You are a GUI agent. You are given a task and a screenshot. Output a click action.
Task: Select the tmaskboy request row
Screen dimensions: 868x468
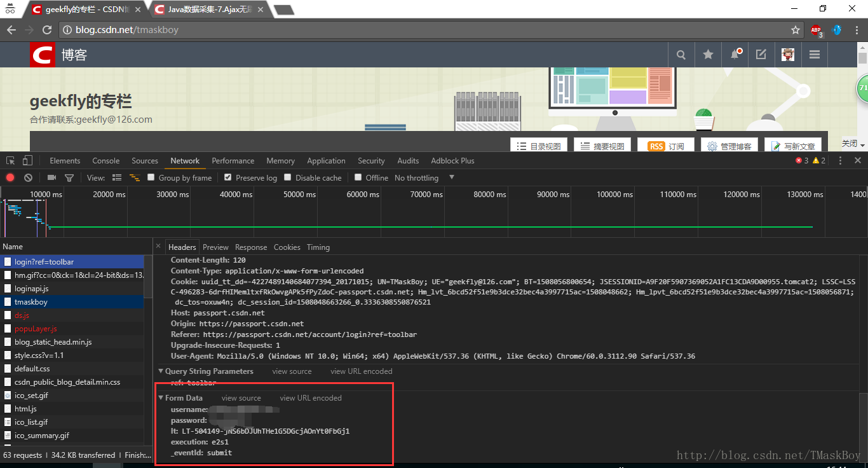72,302
